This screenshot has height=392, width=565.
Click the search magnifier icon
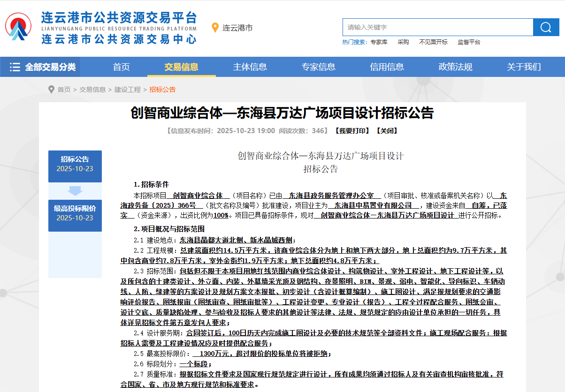tap(546, 27)
